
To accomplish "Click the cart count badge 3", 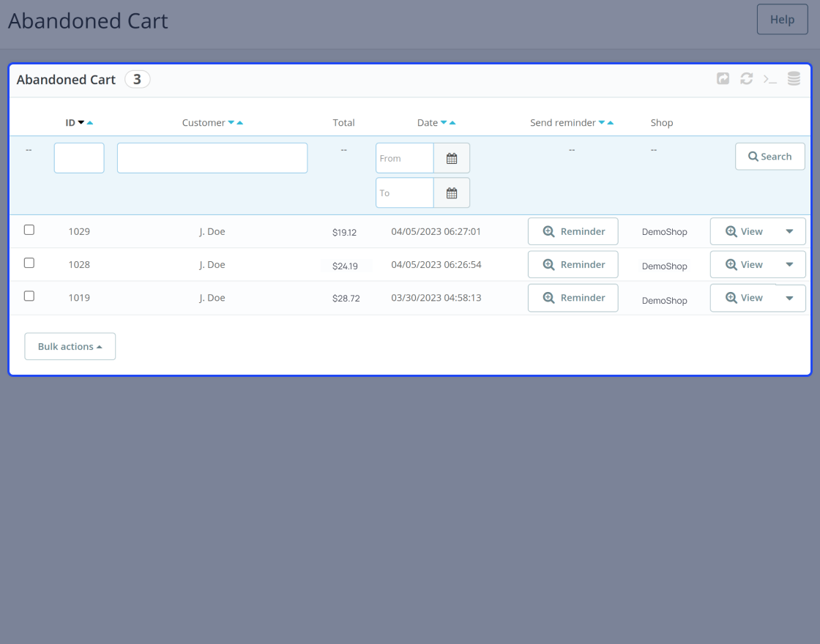I will point(137,80).
